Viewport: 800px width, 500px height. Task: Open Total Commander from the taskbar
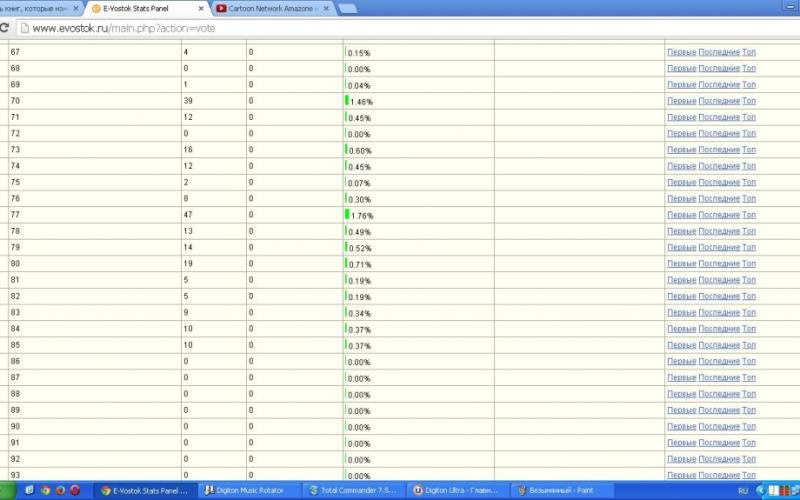[355, 491]
